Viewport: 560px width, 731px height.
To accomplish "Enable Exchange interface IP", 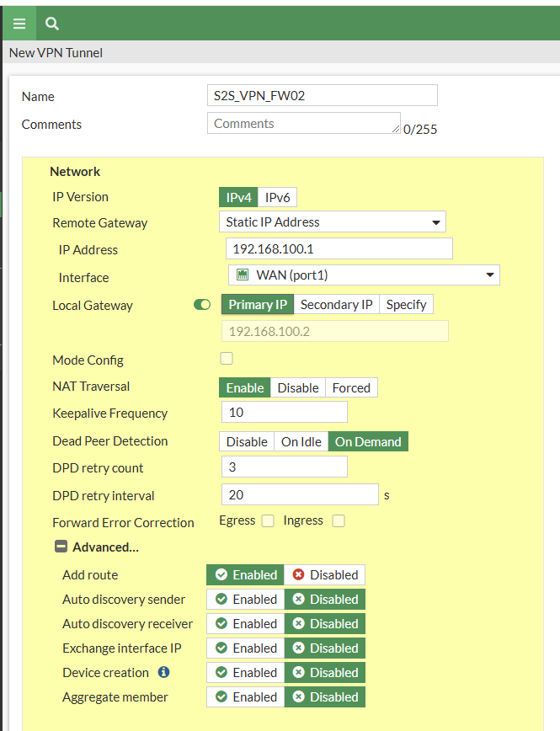I will (x=245, y=648).
